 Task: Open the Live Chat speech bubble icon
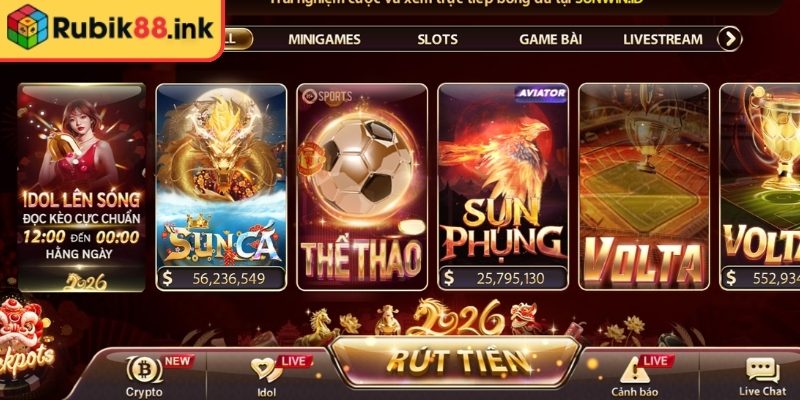pyautogui.click(x=762, y=370)
